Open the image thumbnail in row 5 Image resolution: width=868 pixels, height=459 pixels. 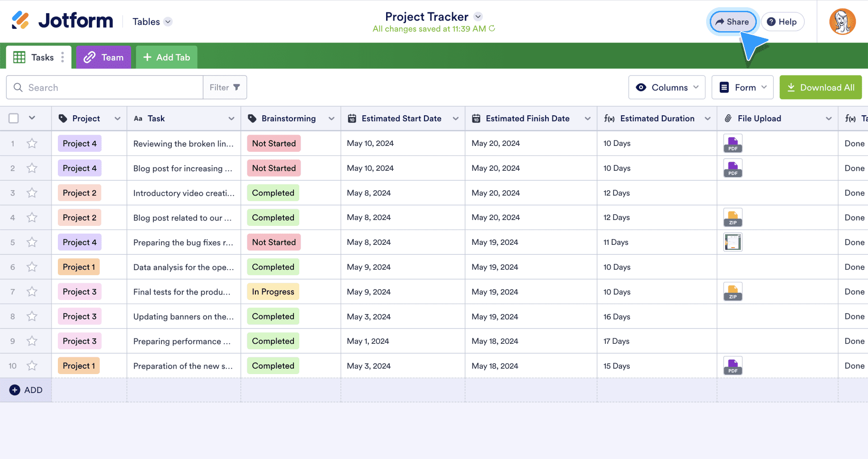732,242
